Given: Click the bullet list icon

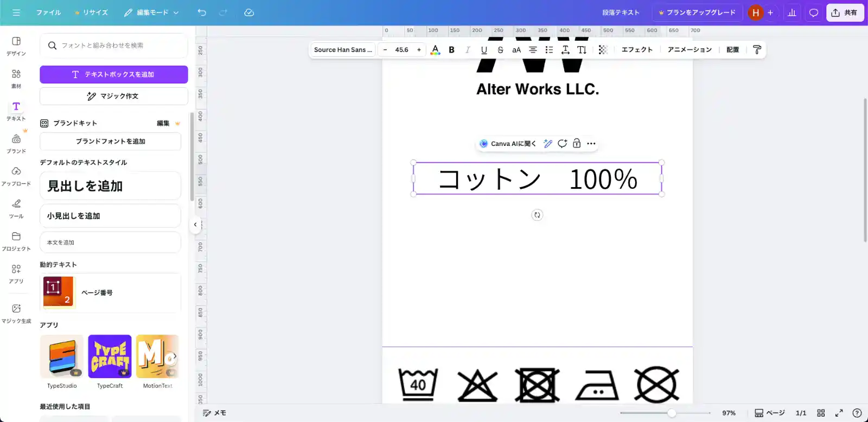Looking at the screenshot, I should click(x=549, y=50).
